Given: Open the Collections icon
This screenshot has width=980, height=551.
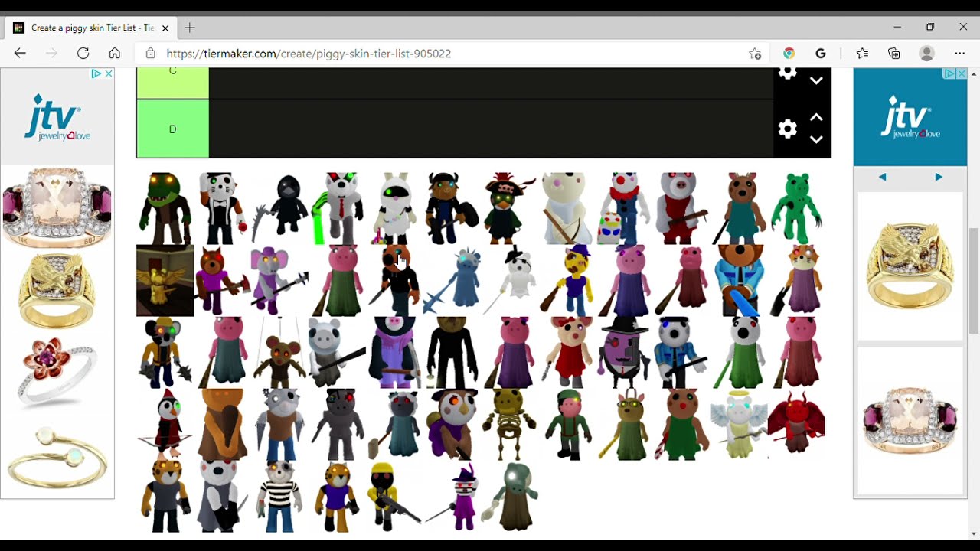Looking at the screenshot, I should [x=894, y=54].
